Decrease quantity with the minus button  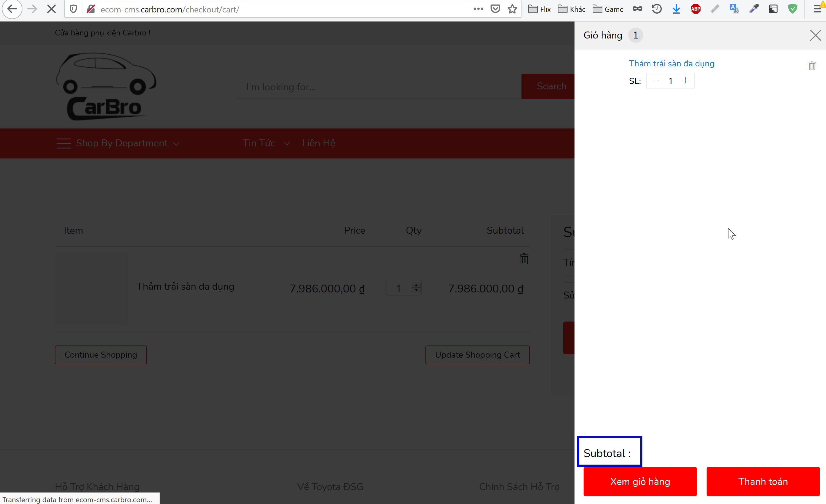pyautogui.click(x=656, y=81)
